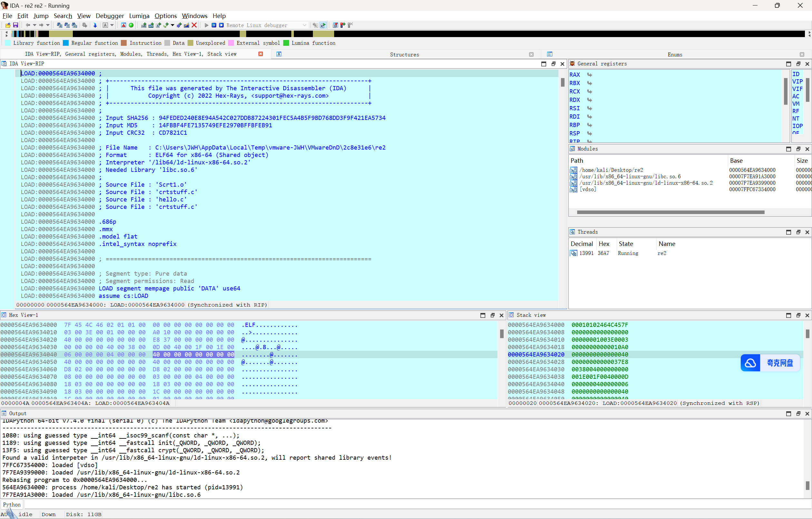The height and width of the screenshot is (519, 812).
Task: Click the breakpoint list toolbar icon
Action: (x=335, y=25)
